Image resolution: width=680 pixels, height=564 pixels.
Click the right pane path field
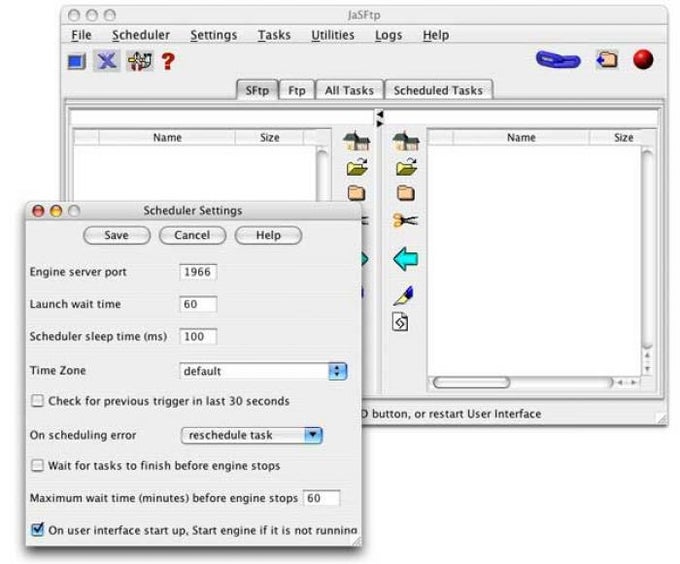pos(521,118)
